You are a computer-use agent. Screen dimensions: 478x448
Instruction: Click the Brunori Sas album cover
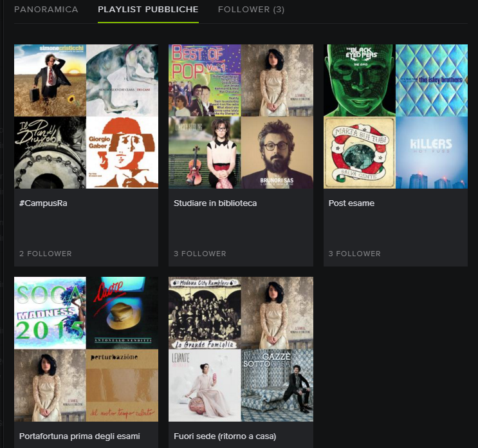click(277, 153)
